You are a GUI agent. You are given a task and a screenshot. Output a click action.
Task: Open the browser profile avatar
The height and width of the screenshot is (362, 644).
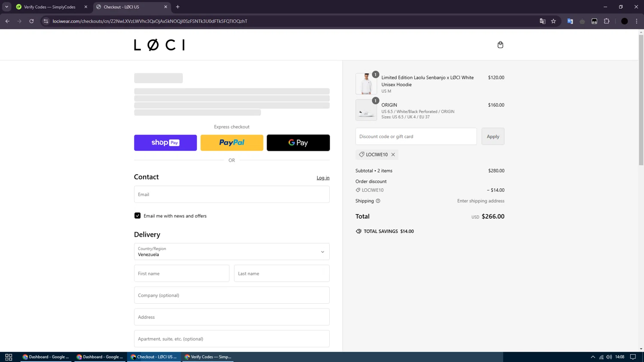[x=625, y=21]
